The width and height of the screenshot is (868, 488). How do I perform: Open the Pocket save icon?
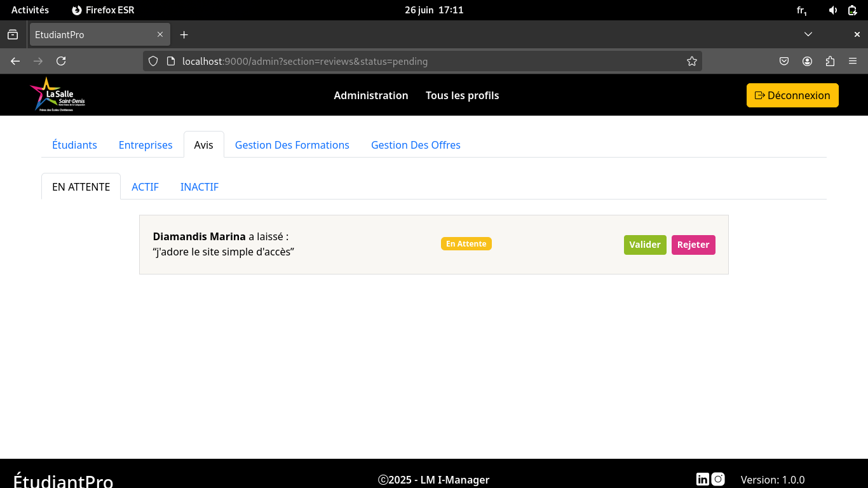(x=784, y=62)
